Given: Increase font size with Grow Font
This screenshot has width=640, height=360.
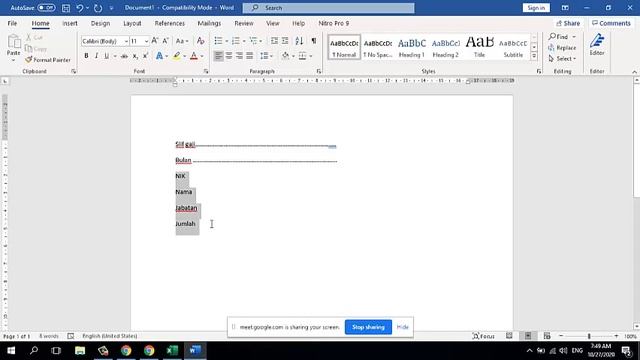Looking at the screenshot, I should 155,41.
